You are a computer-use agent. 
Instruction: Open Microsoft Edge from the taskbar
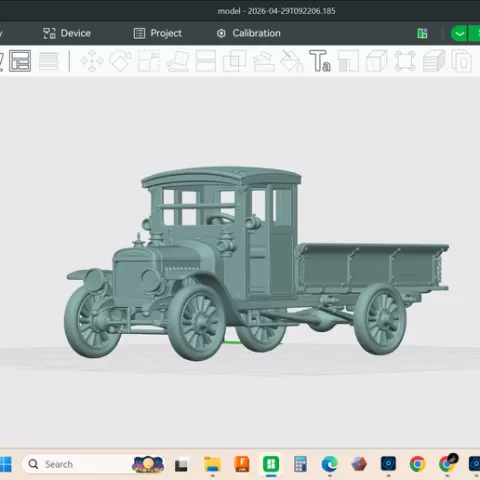tap(330, 464)
